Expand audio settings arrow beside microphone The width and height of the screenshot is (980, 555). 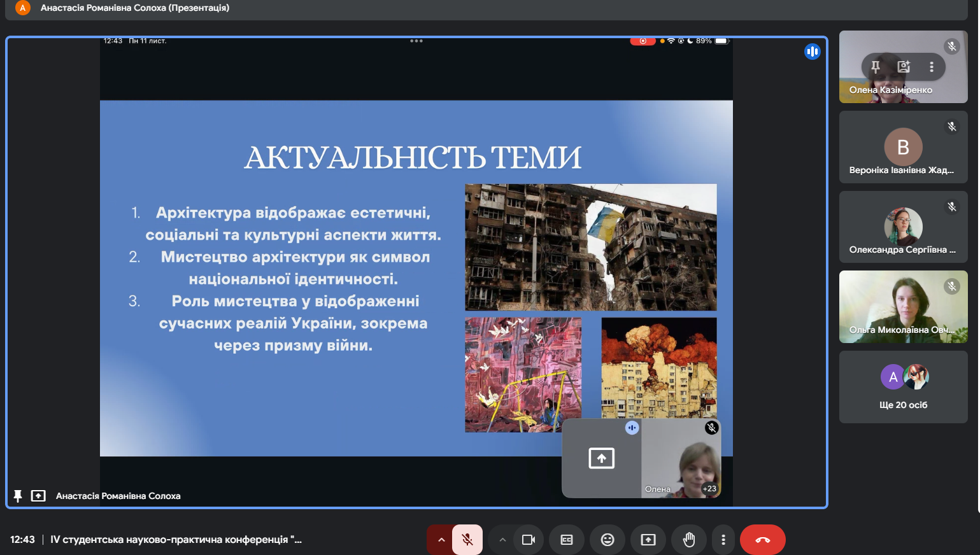point(441,540)
